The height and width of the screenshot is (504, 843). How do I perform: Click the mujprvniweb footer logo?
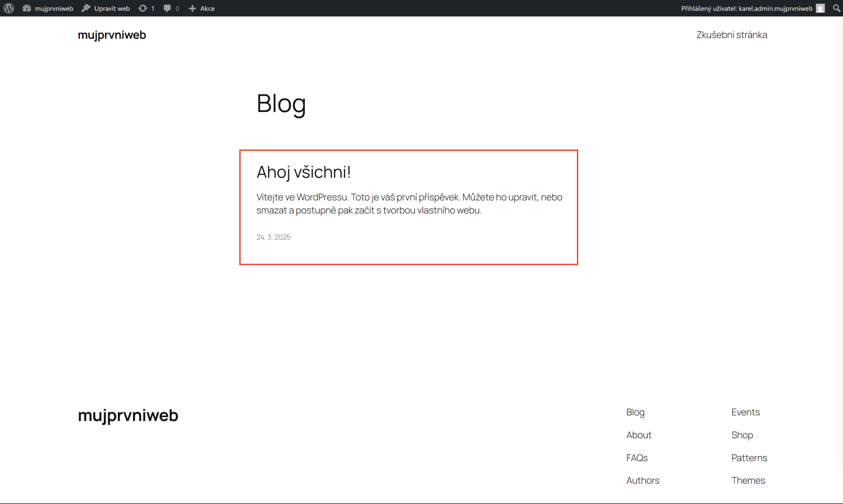tap(128, 416)
